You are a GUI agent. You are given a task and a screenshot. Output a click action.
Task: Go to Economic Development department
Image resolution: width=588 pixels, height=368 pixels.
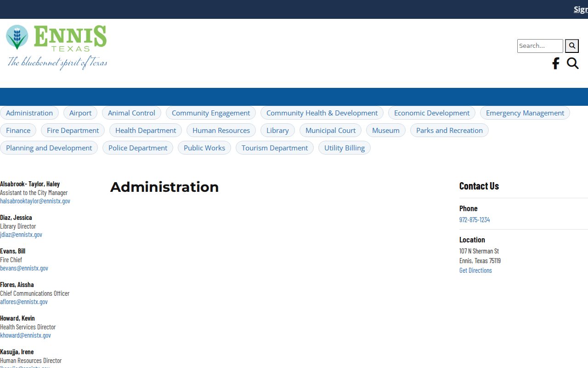(x=432, y=113)
